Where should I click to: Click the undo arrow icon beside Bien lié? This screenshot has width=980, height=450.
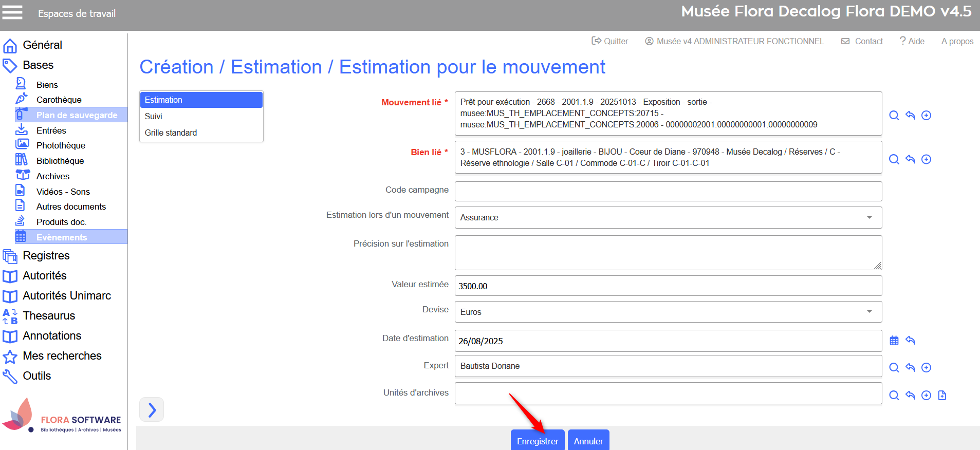pyautogui.click(x=910, y=159)
